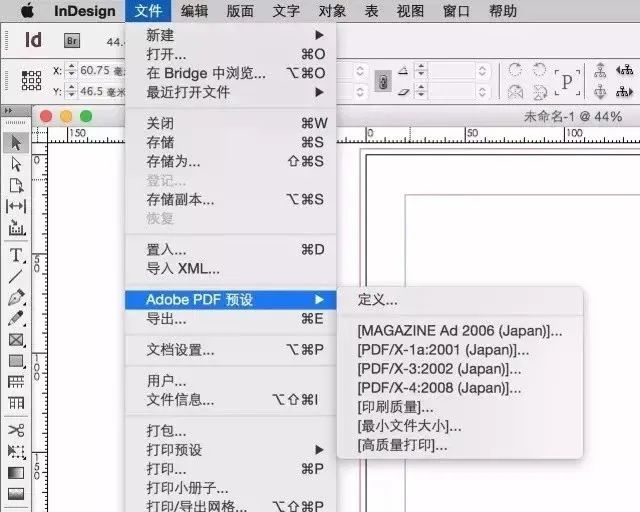Click the shear angle stepper
This screenshot has height=512, width=640.
click(x=421, y=91)
